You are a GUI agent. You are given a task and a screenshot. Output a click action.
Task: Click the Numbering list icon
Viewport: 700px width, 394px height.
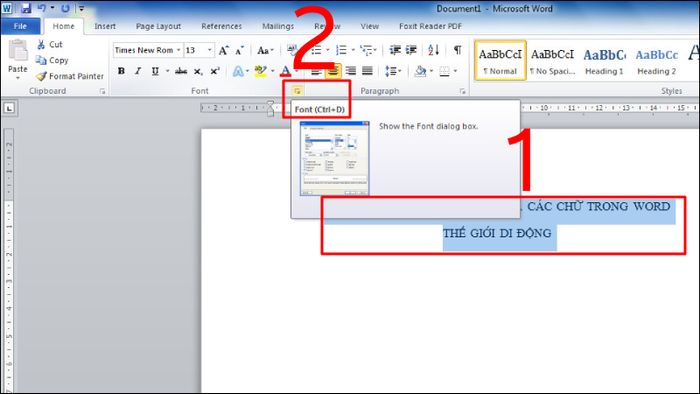point(341,50)
